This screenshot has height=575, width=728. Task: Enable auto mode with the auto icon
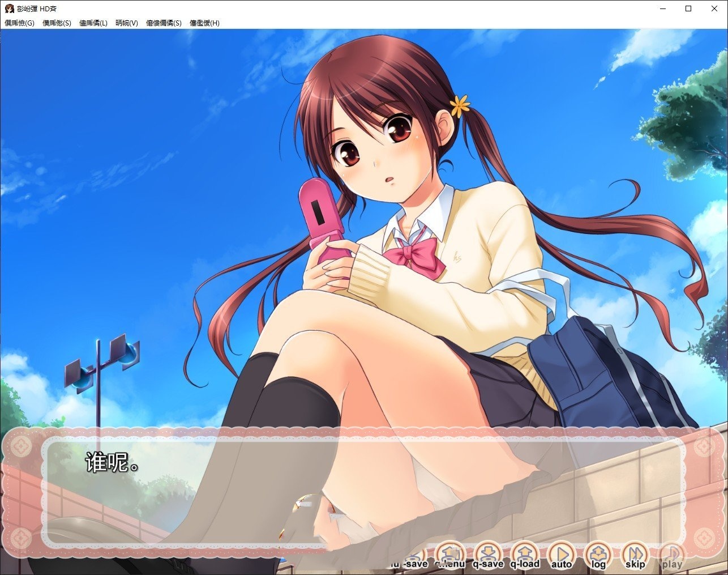coord(562,555)
